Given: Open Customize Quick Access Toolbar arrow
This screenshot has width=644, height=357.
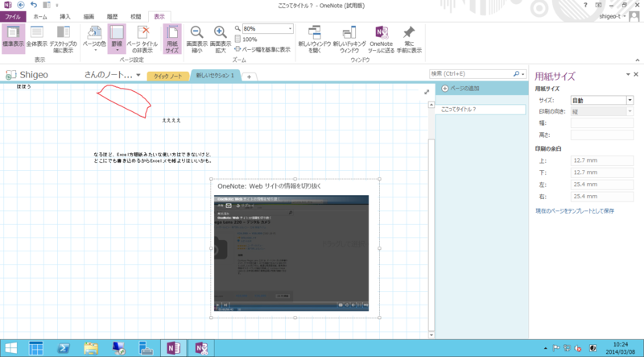Looking at the screenshot, I should tap(56, 6).
